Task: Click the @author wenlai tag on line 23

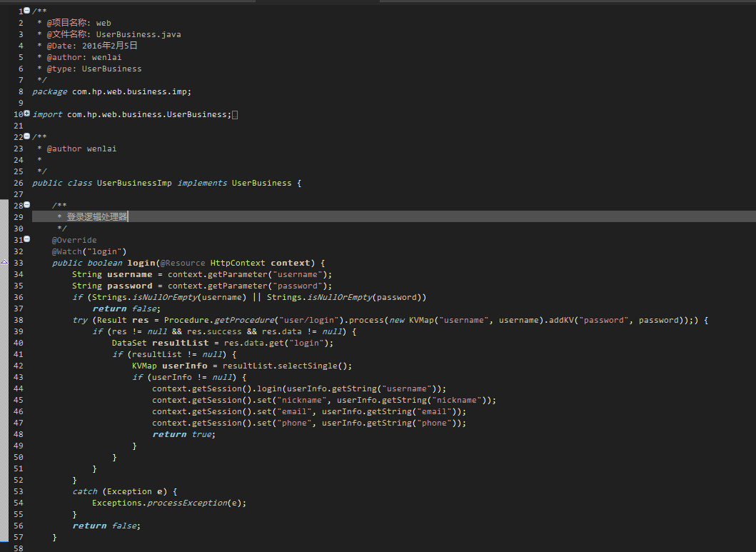Action: [x=81, y=149]
